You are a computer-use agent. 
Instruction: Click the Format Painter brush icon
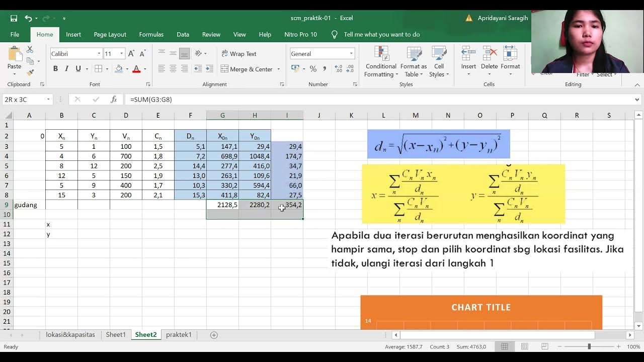coord(30,72)
